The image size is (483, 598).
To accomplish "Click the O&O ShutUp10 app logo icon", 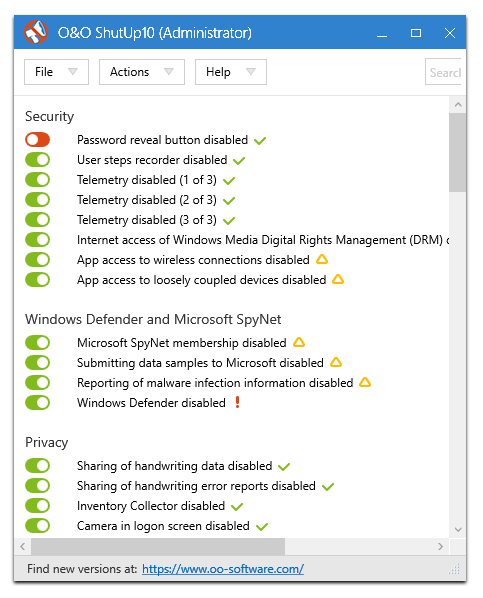I will click(x=35, y=32).
